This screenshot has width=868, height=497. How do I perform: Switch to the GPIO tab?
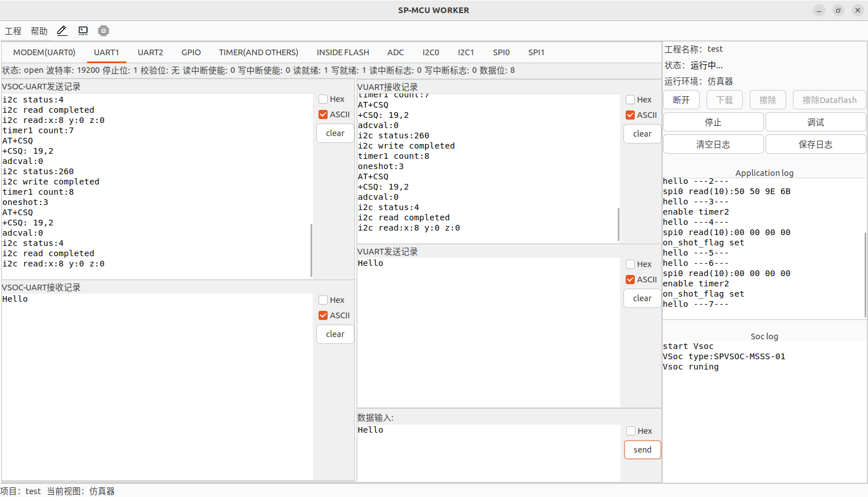tap(191, 52)
